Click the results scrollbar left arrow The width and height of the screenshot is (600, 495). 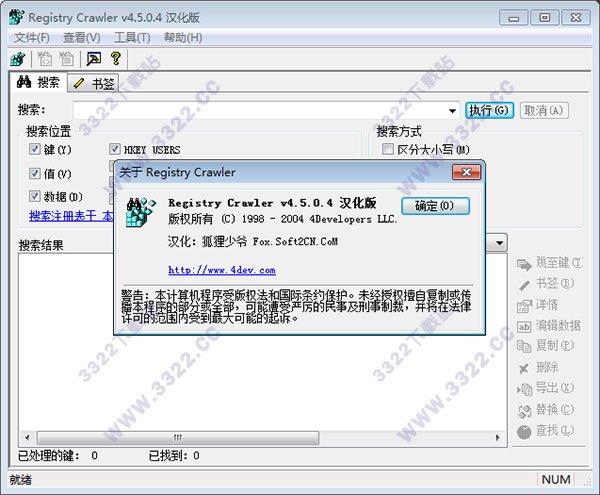(x=27, y=437)
